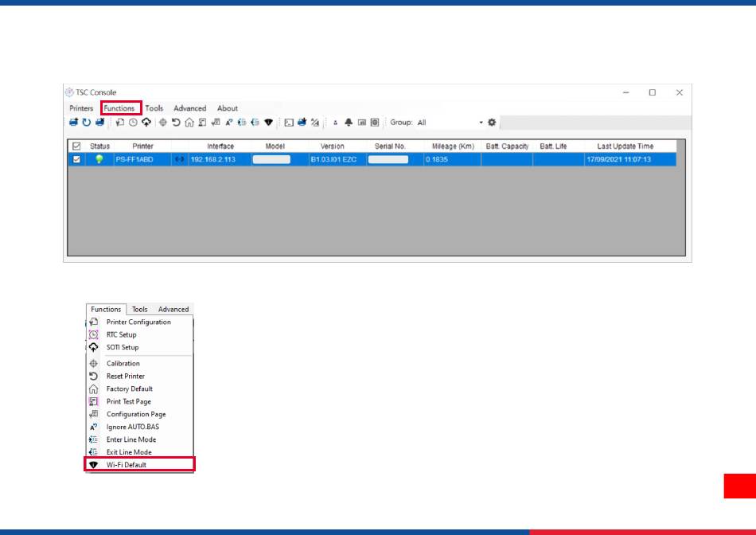The height and width of the screenshot is (535, 756).
Task: Click the Exit Line Mode toolbar icon
Action: tap(255, 123)
